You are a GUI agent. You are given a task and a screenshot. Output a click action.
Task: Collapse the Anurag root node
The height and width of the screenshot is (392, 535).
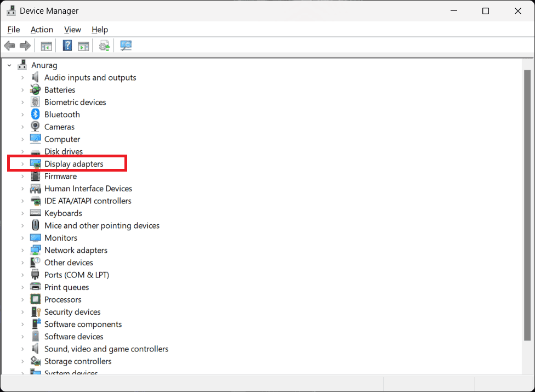(9, 65)
